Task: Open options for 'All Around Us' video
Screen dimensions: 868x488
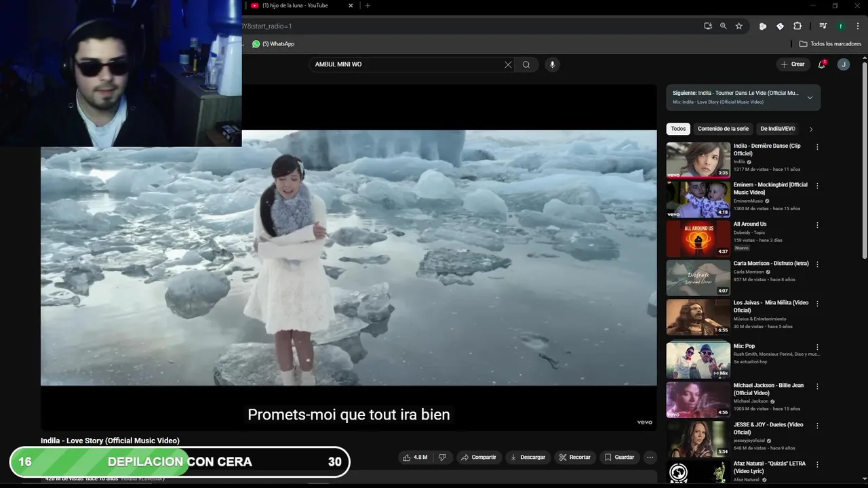Action: [817, 225]
